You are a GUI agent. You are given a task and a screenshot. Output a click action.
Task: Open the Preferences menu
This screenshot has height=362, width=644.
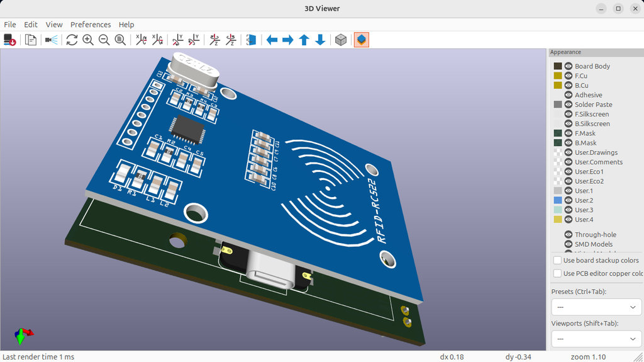(x=91, y=25)
